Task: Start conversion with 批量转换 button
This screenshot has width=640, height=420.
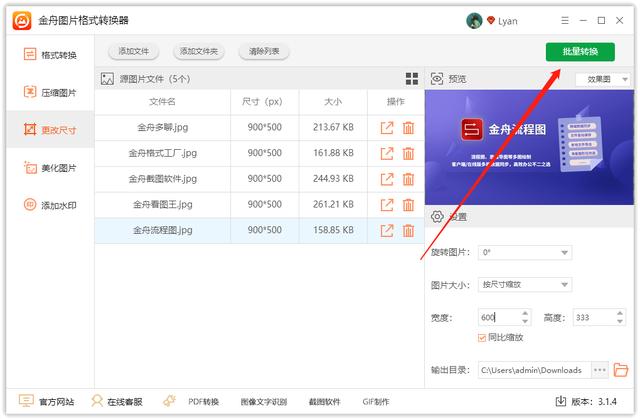Action: tap(580, 51)
